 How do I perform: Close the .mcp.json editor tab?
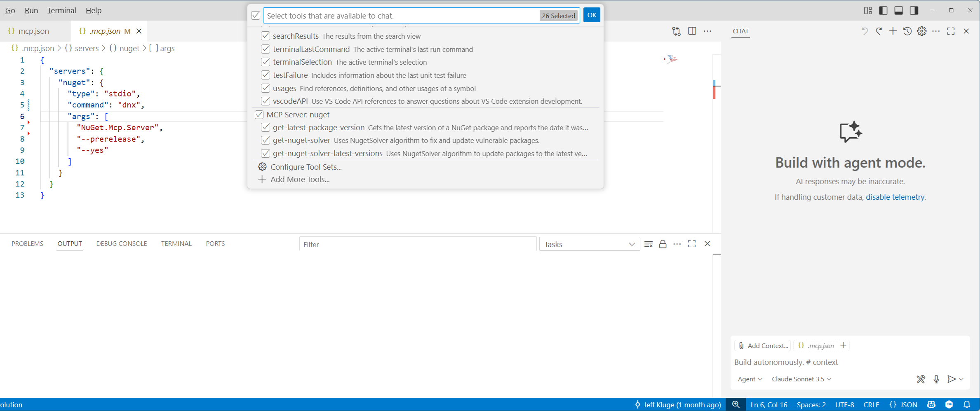click(x=139, y=31)
